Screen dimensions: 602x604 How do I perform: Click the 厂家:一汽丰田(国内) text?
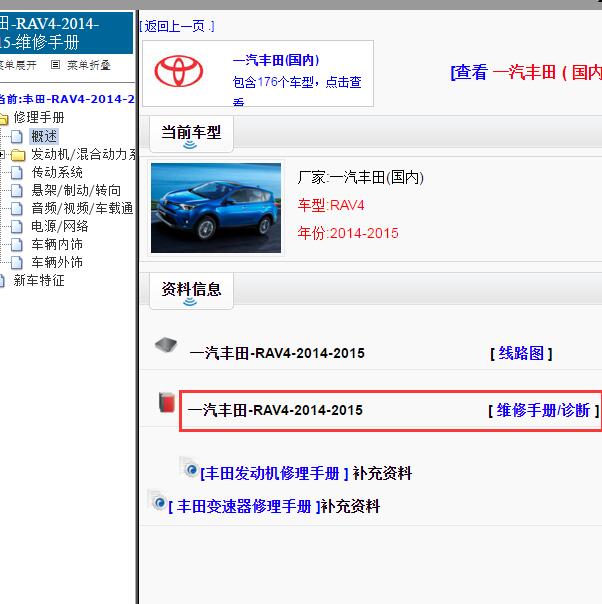(x=361, y=178)
